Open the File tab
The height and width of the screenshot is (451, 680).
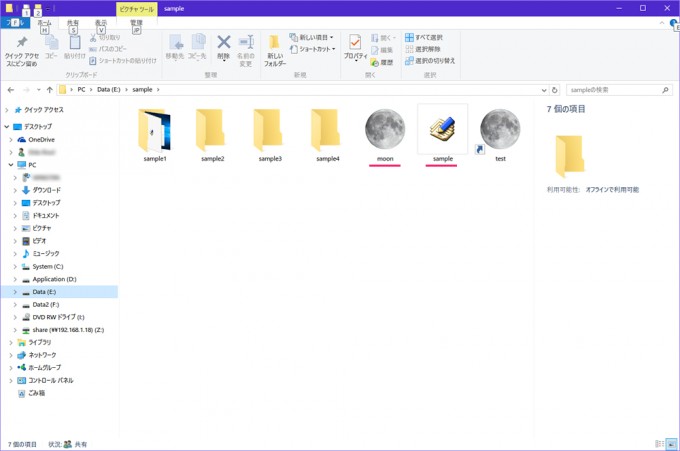pos(15,23)
